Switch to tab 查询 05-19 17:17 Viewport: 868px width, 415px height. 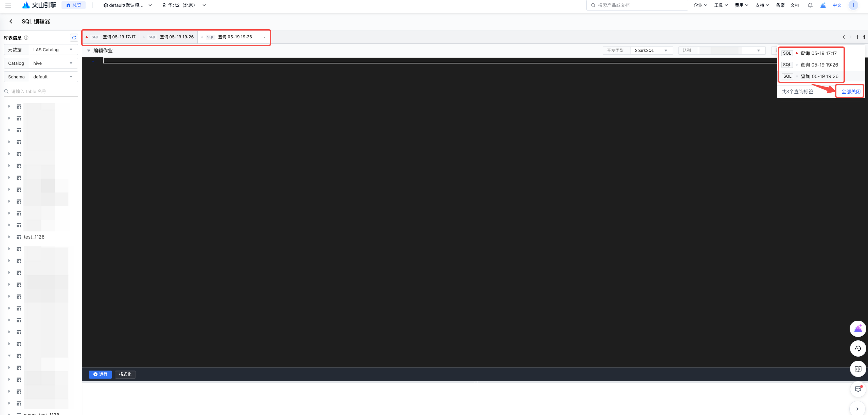click(x=111, y=37)
